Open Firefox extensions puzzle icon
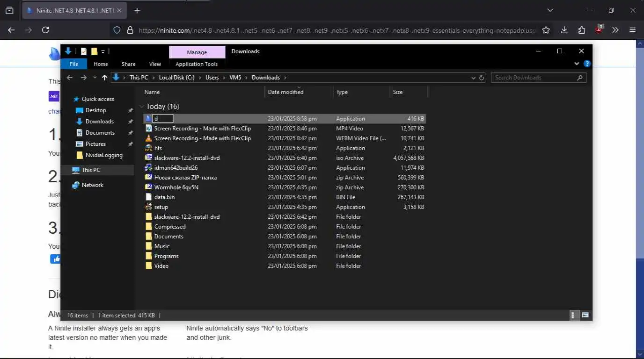Viewport: 644px width, 359px height. pos(582,30)
